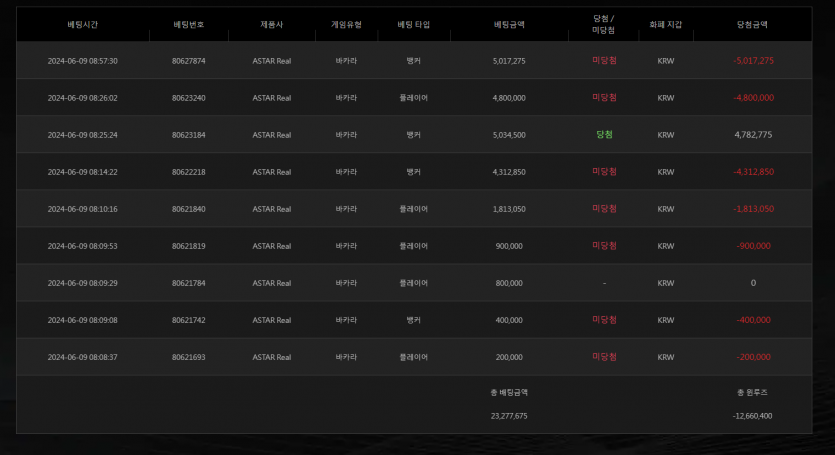Click 뱅커 bet type in row 80622218
Viewport: 835px width, 455px height.
414,172
